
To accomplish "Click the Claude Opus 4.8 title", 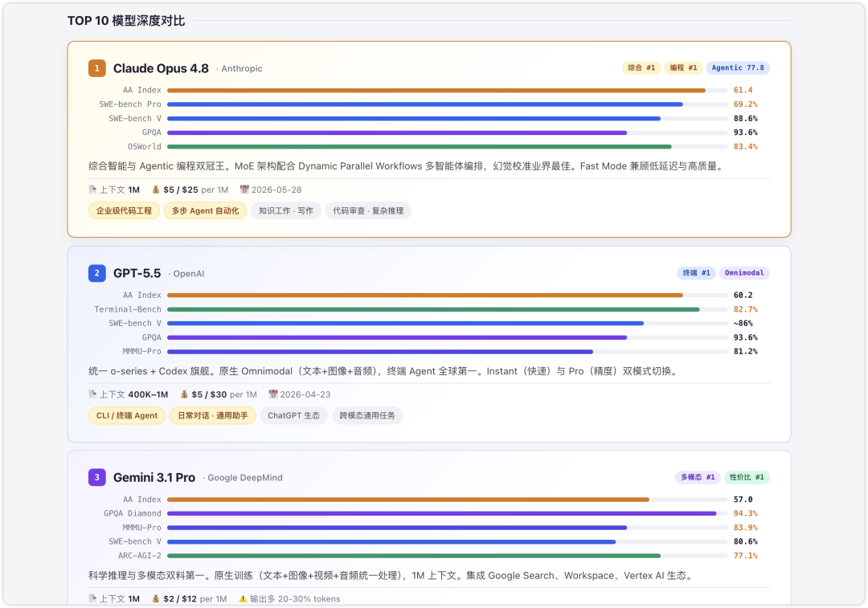I will click(x=161, y=68).
